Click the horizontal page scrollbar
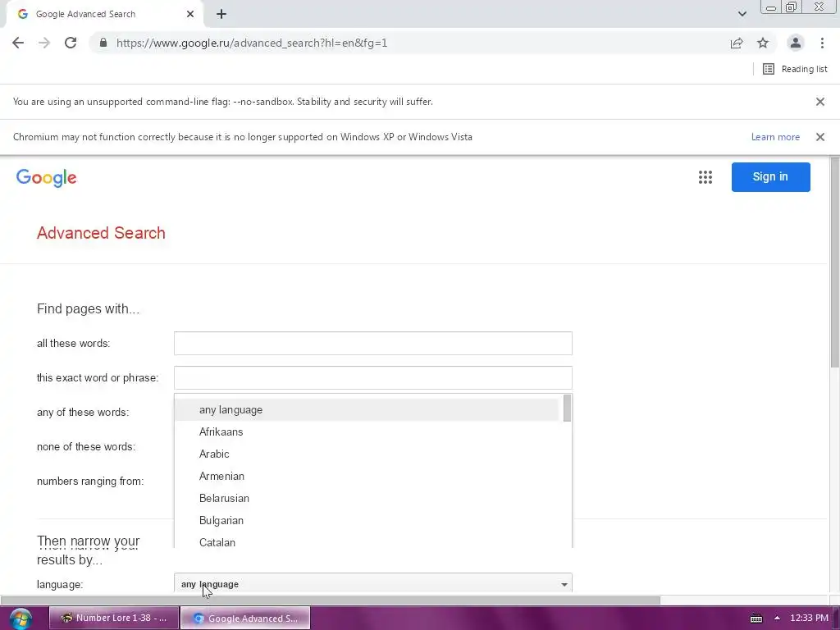The width and height of the screenshot is (840, 630). tap(331, 600)
